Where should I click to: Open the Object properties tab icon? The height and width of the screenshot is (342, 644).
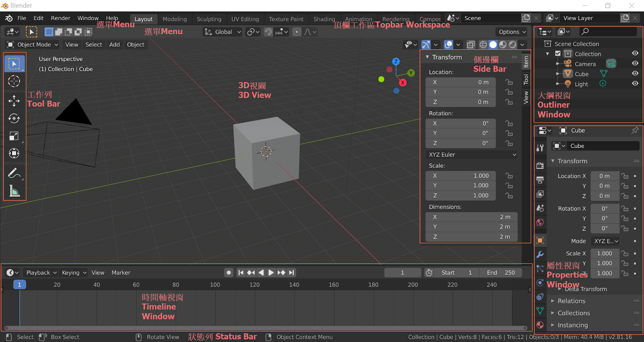540,241
